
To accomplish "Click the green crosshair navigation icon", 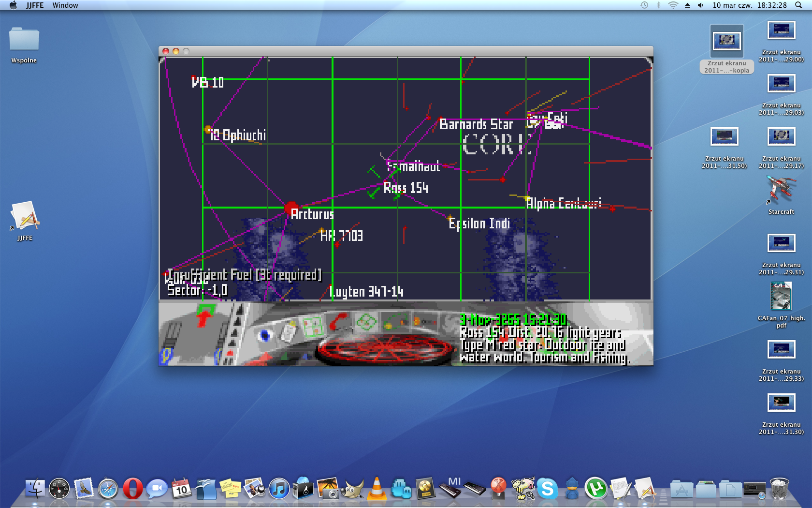I will (366, 321).
